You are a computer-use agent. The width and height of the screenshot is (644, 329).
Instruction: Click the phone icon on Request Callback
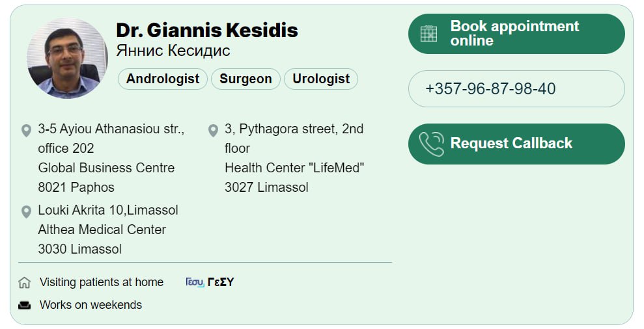[x=431, y=144]
